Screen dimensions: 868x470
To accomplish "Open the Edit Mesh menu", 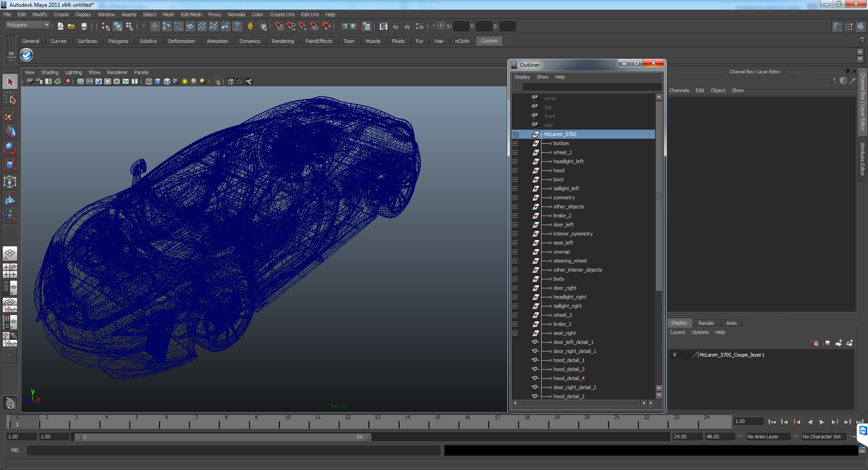I will tap(191, 14).
